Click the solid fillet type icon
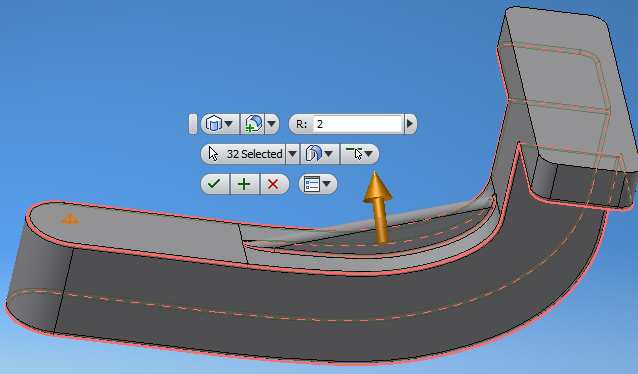The width and height of the screenshot is (638, 374). click(214, 124)
